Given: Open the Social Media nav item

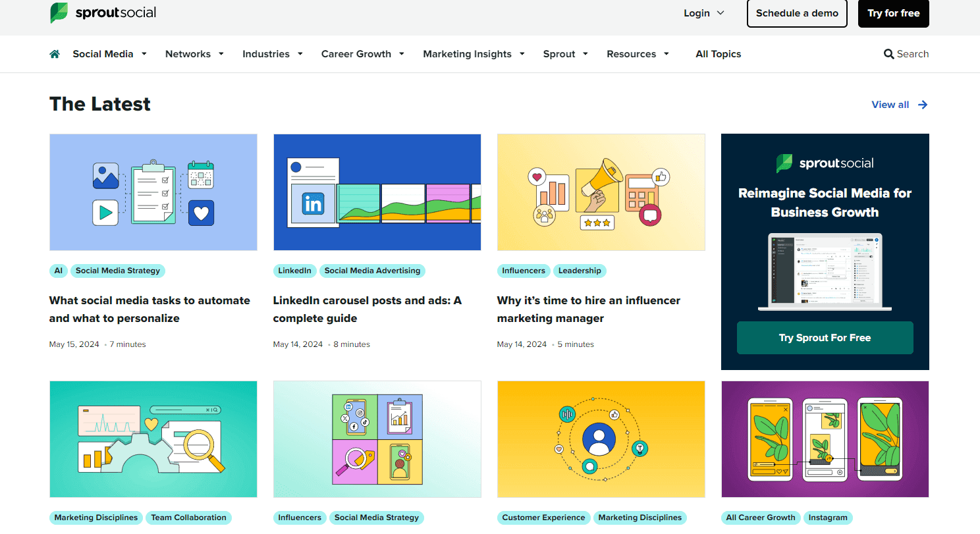Looking at the screenshot, I should pyautogui.click(x=103, y=54).
